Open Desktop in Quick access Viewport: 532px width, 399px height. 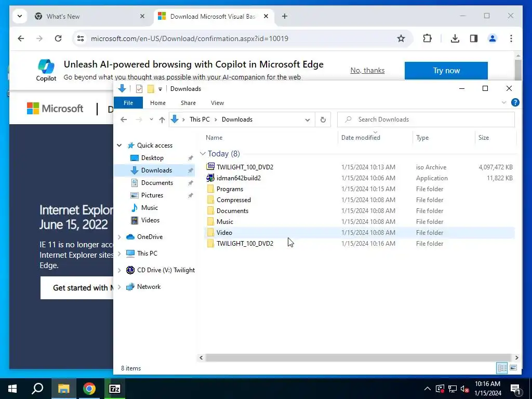click(152, 158)
